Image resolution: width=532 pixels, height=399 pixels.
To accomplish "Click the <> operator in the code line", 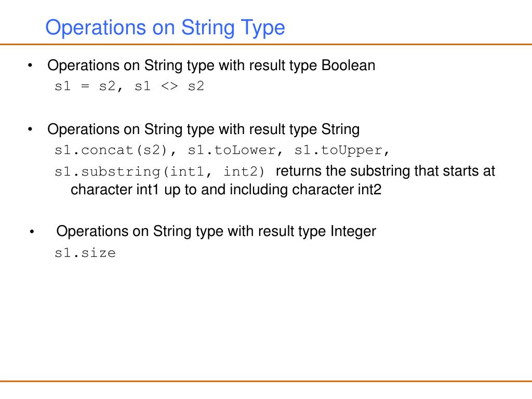I will coord(169,86).
